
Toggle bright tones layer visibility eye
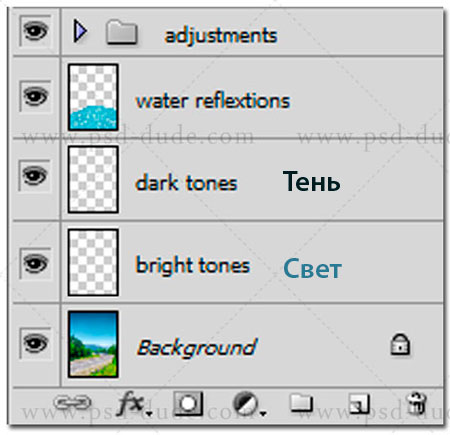35,264
